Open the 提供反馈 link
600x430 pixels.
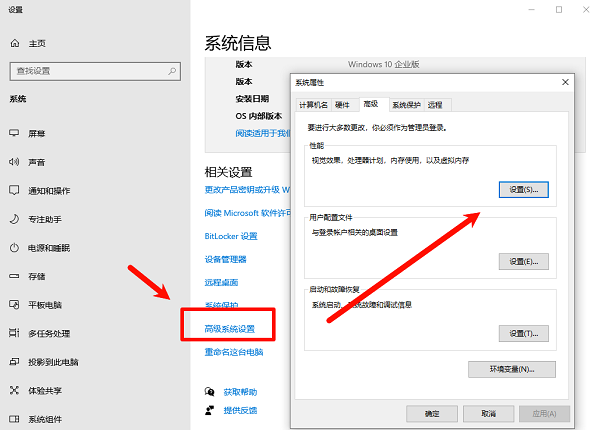coord(240,410)
